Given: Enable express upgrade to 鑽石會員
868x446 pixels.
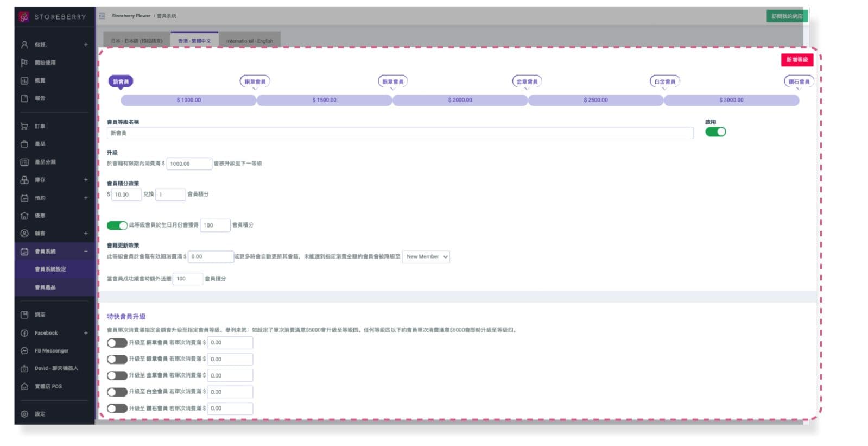Looking at the screenshot, I should pos(117,408).
